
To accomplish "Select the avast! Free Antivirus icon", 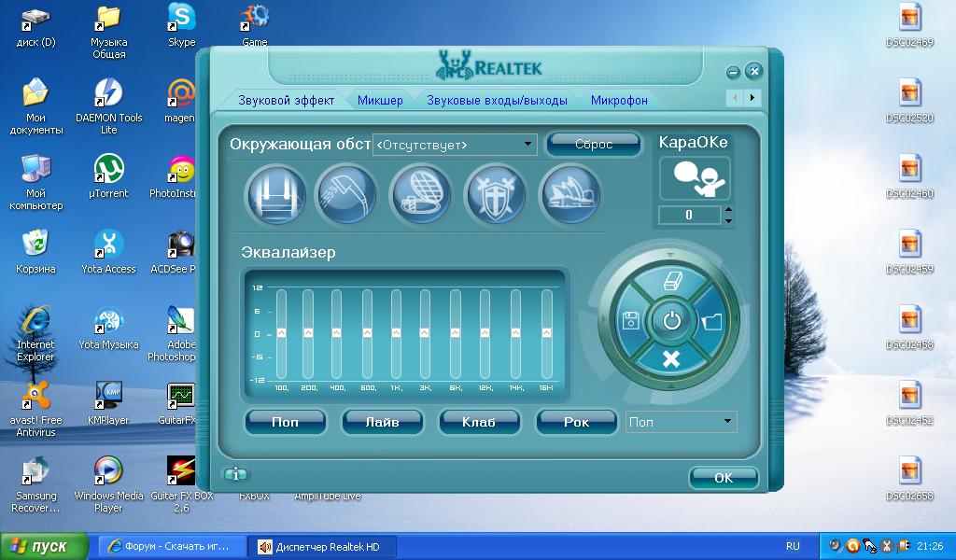I will 35,410.
